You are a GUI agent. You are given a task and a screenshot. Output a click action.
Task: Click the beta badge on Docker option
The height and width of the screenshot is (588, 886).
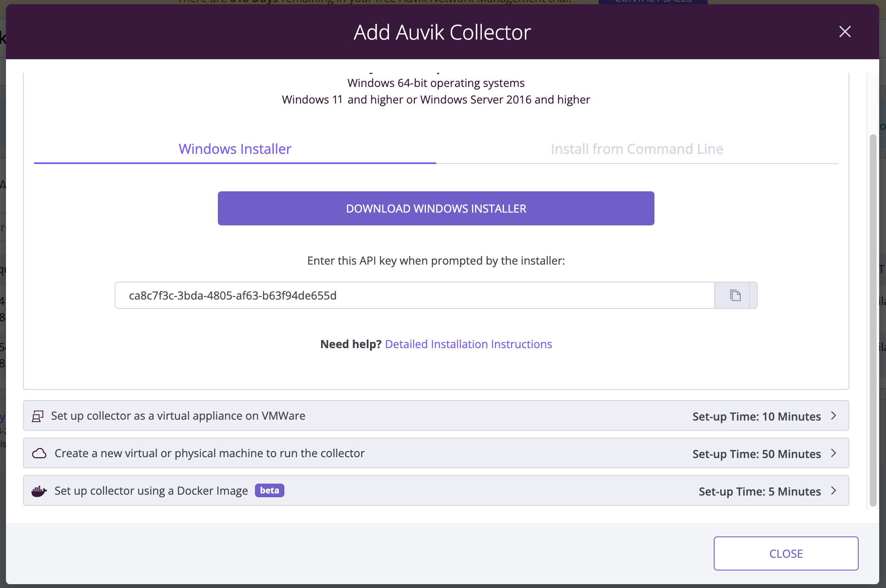click(269, 490)
